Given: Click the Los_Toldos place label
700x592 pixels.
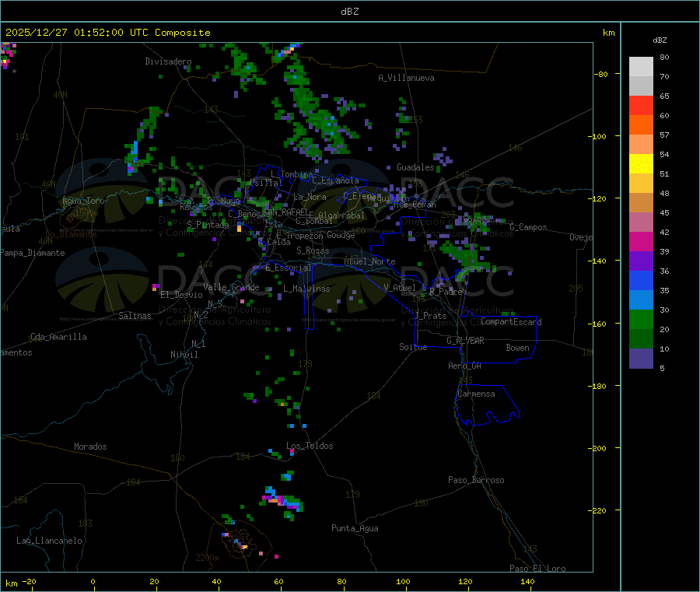Looking at the screenshot, I should coord(310,446).
